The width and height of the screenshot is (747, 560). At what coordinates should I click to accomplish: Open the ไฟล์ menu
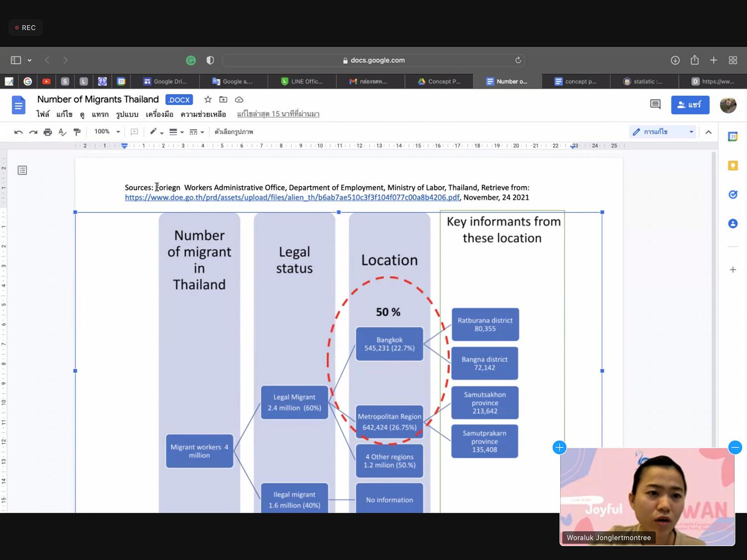(43, 114)
